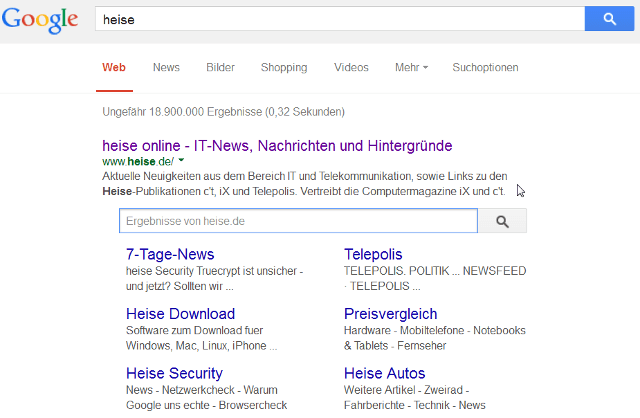Open Suchoptionen search tools
Screen dimensions: 640x418
pyautogui.click(x=485, y=67)
